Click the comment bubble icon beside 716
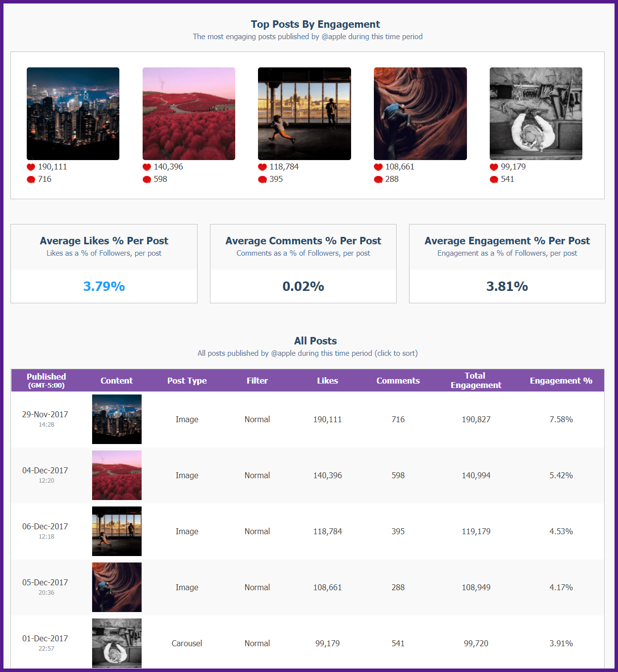This screenshot has height=672, width=618. tap(31, 179)
